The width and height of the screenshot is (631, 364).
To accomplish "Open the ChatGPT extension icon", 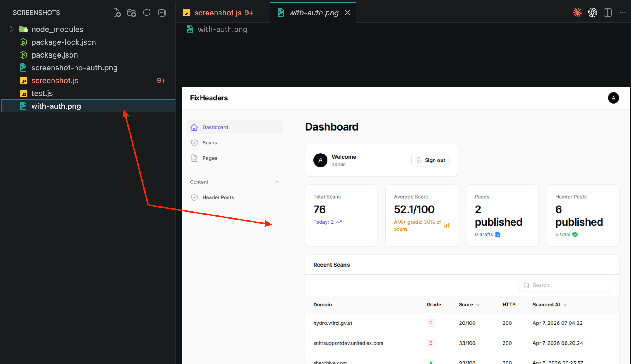I will [x=593, y=13].
